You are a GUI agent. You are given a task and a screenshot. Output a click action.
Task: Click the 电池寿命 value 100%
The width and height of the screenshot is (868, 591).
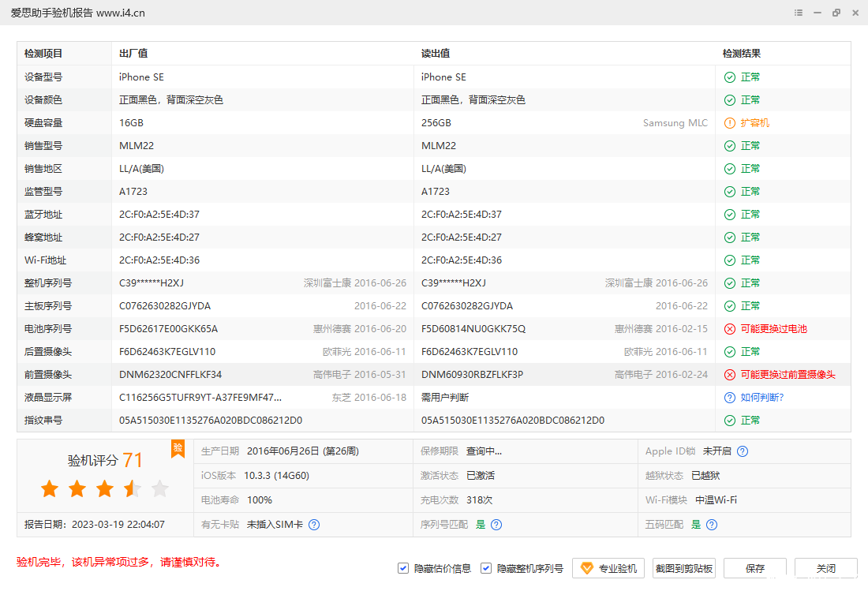(x=260, y=500)
